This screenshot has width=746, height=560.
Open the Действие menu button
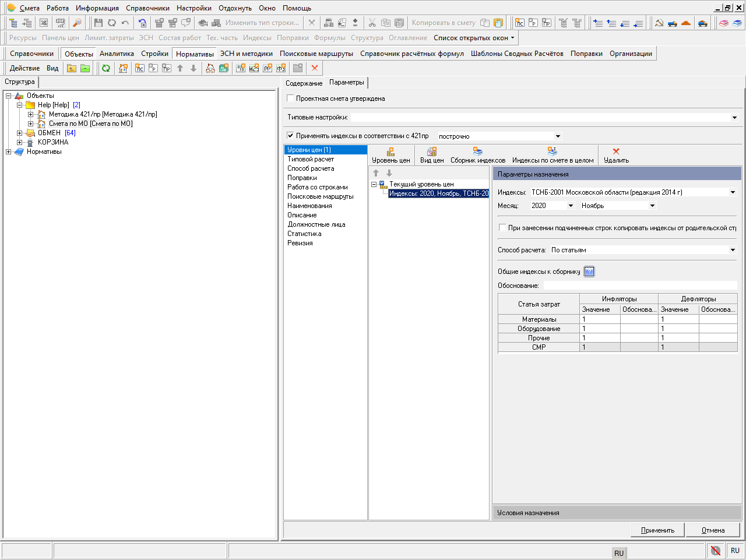[25, 68]
